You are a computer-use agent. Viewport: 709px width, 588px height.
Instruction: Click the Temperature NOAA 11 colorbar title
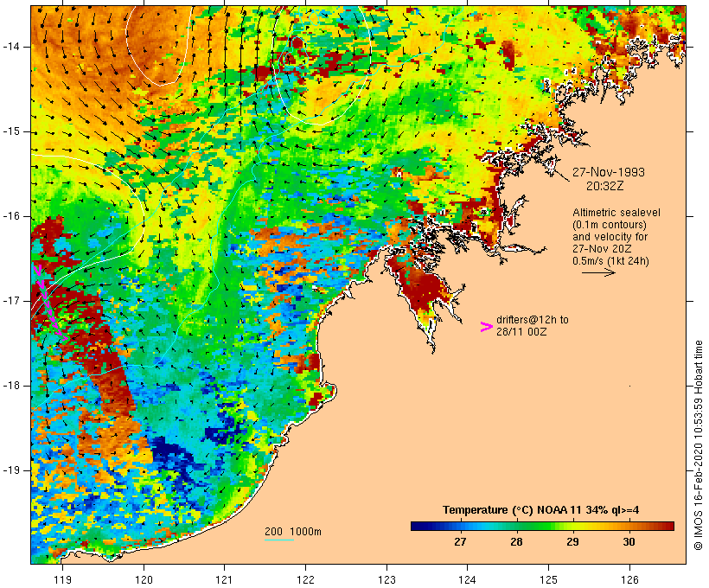point(540,510)
